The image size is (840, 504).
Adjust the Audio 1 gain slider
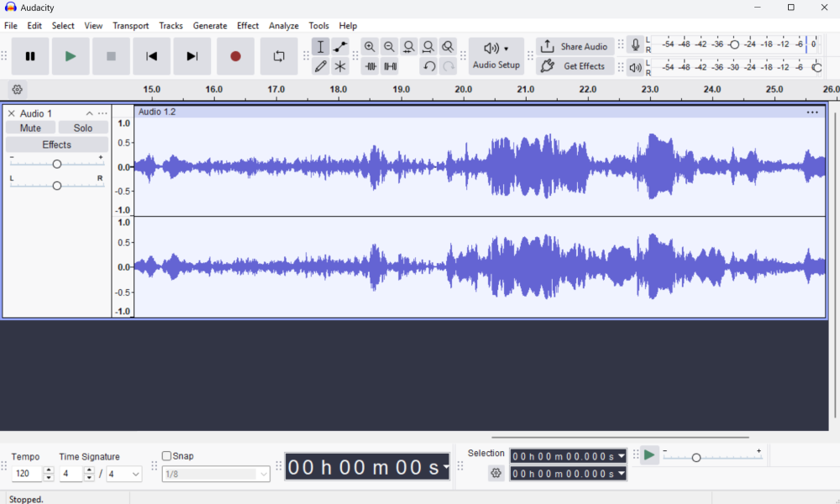click(x=57, y=164)
